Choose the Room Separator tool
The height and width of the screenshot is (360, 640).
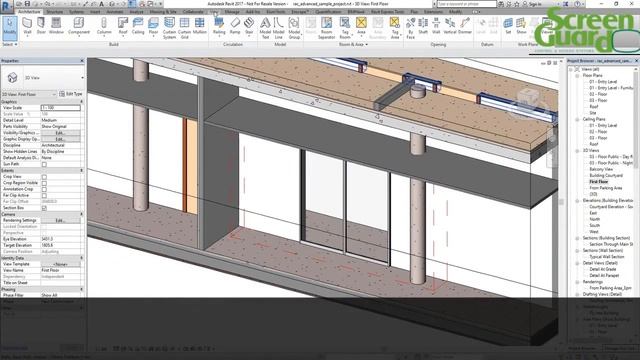[x=327, y=28]
